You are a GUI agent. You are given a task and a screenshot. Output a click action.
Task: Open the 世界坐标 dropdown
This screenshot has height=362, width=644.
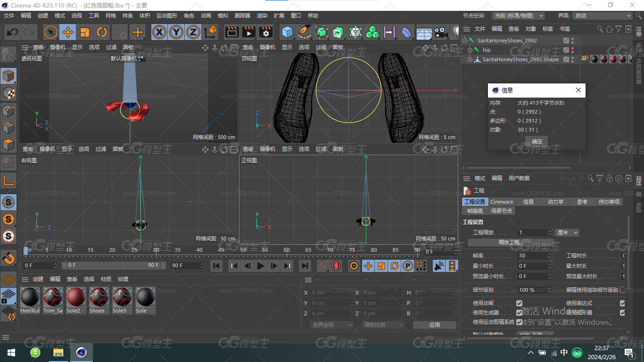click(x=331, y=325)
